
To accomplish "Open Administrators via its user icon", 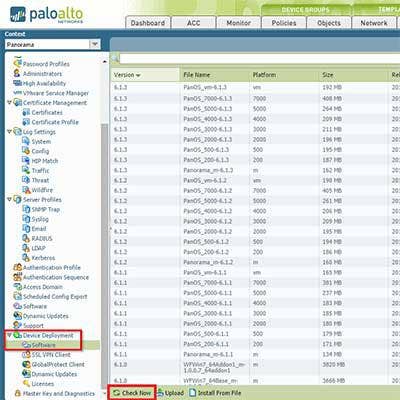I will (17, 73).
